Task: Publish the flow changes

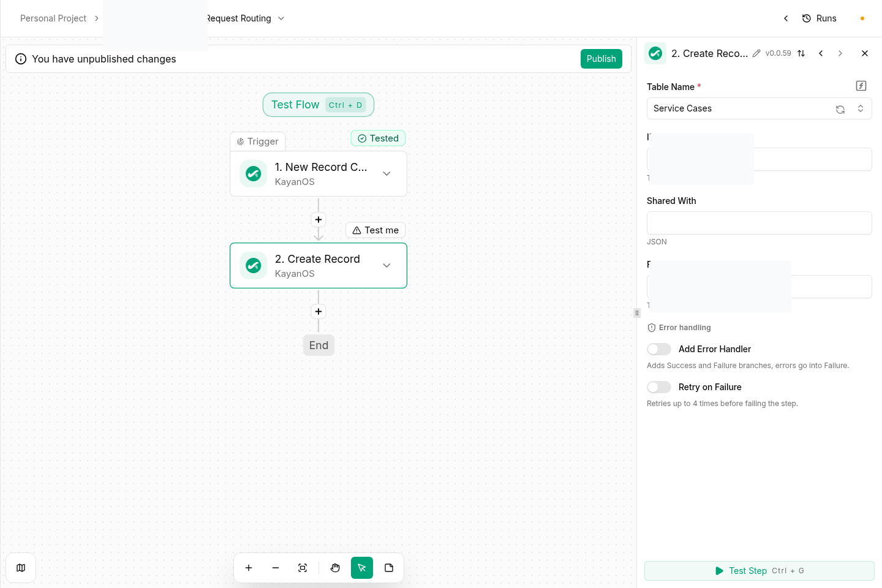Action: 601,59
